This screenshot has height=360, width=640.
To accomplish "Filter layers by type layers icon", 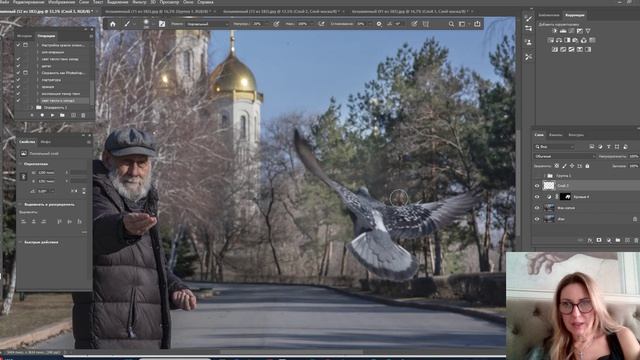I will pyautogui.click(x=609, y=147).
